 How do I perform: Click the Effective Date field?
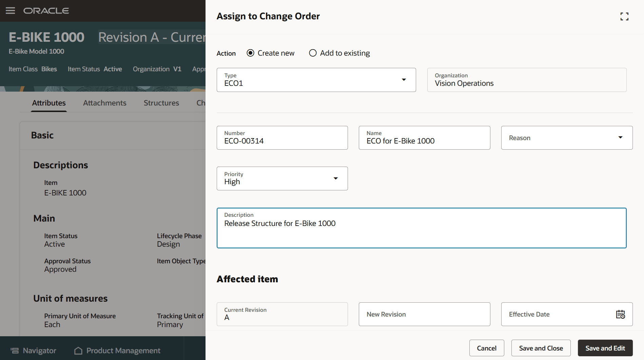[567, 314]
